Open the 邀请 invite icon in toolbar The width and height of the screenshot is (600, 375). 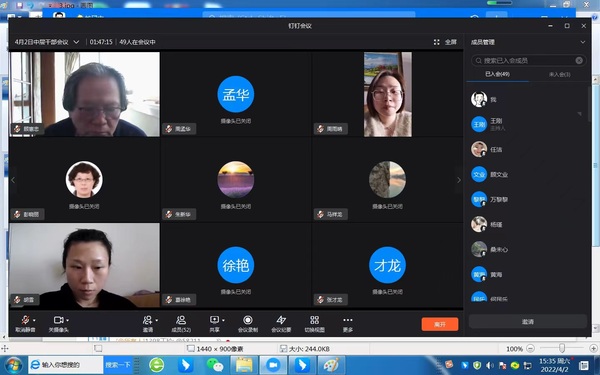coord(147,320)
